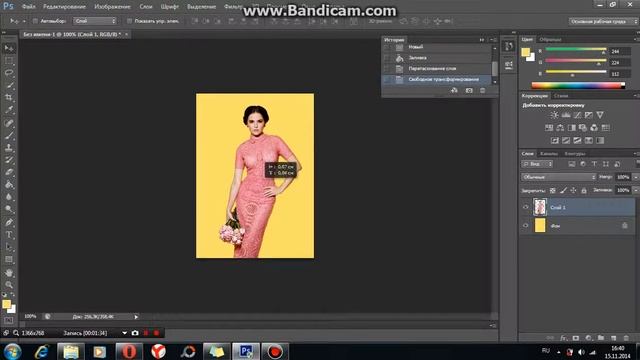This screenshot has height=360, width=640.
Task: Select the Crop tool
Action: [9, 98]
